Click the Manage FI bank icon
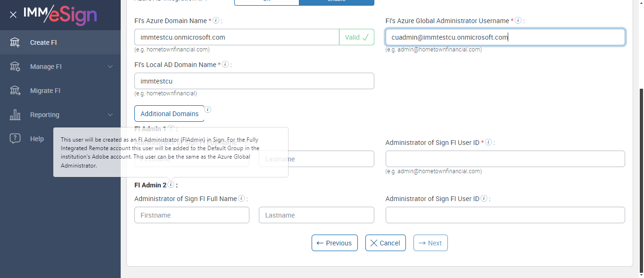The height and width of the screenshot is (278, 644). pyautogui.click(x=15, y=67)
